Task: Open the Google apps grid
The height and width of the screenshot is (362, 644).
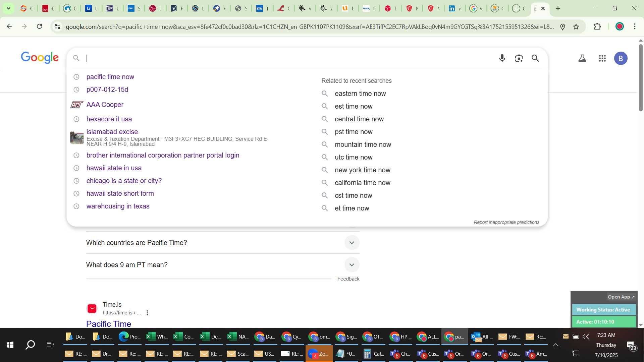Action: click(602, 58)
